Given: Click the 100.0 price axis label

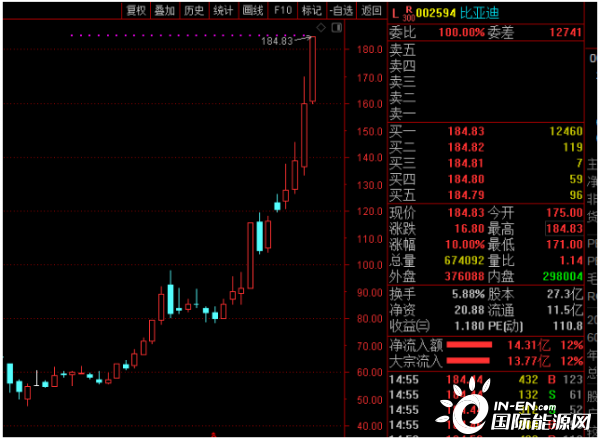Looking at the screenshot, I should (x=370, y=265).
